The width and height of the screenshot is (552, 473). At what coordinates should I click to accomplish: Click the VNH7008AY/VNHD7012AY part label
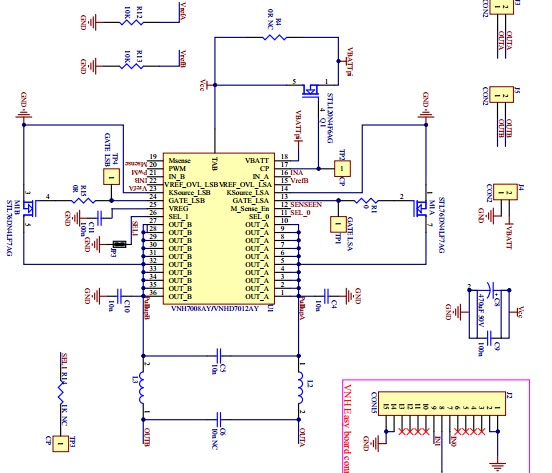pos(215,309)
